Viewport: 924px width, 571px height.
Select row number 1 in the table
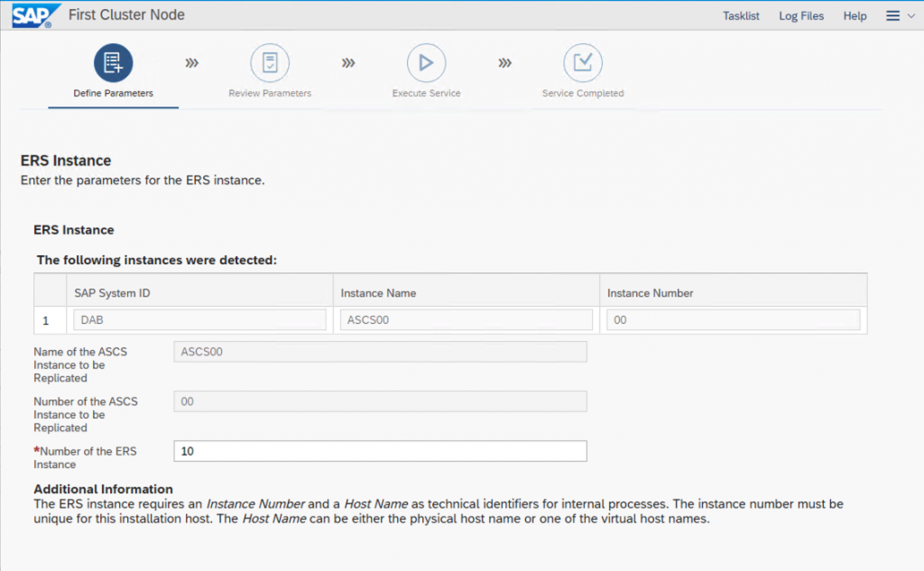pyautogui.click(x=51, y=320)
